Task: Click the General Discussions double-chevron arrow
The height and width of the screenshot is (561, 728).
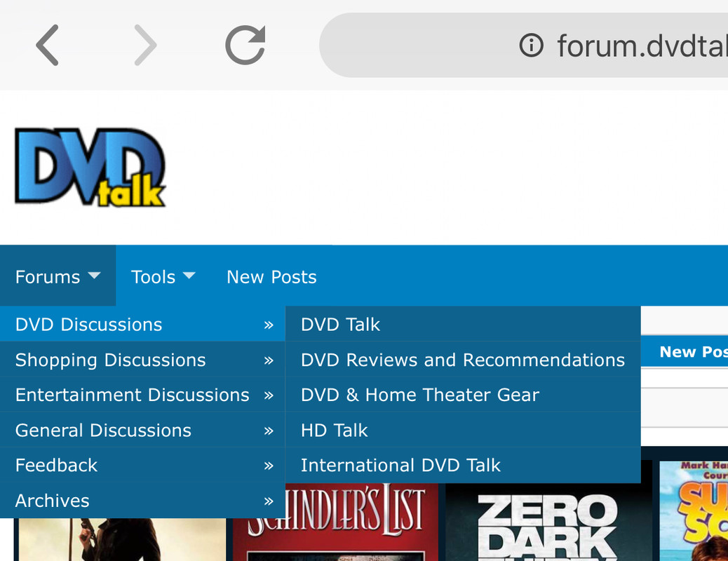Action: click(269, 431)
